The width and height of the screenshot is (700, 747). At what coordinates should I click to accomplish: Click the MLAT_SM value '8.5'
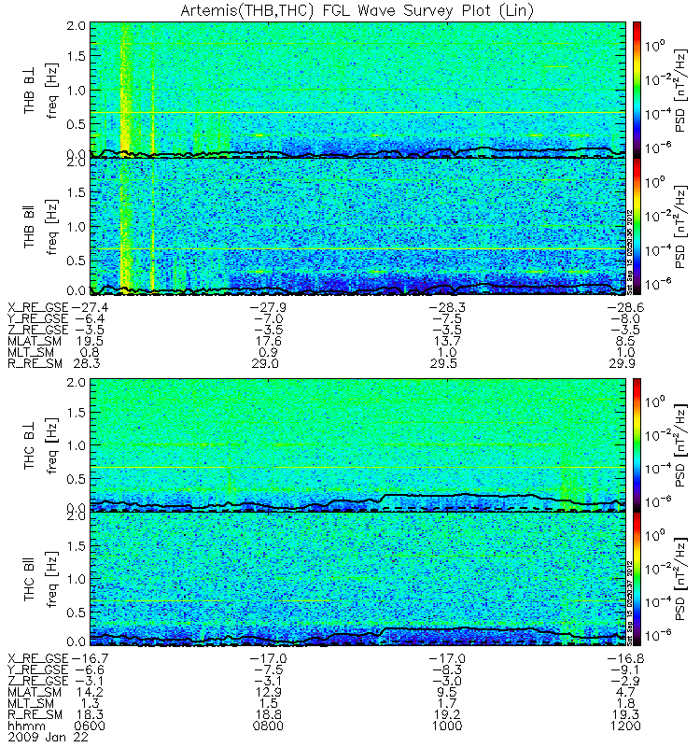coord(625,341)
